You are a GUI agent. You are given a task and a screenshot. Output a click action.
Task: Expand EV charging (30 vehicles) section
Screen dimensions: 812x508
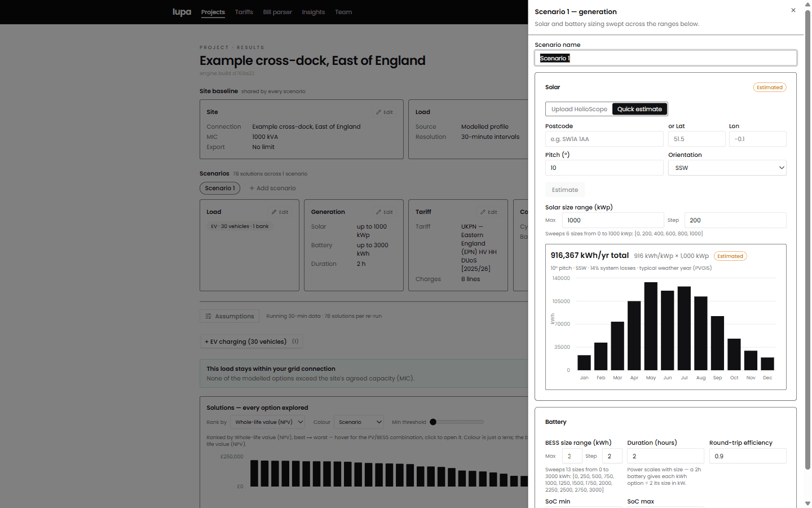click(251, 341)
